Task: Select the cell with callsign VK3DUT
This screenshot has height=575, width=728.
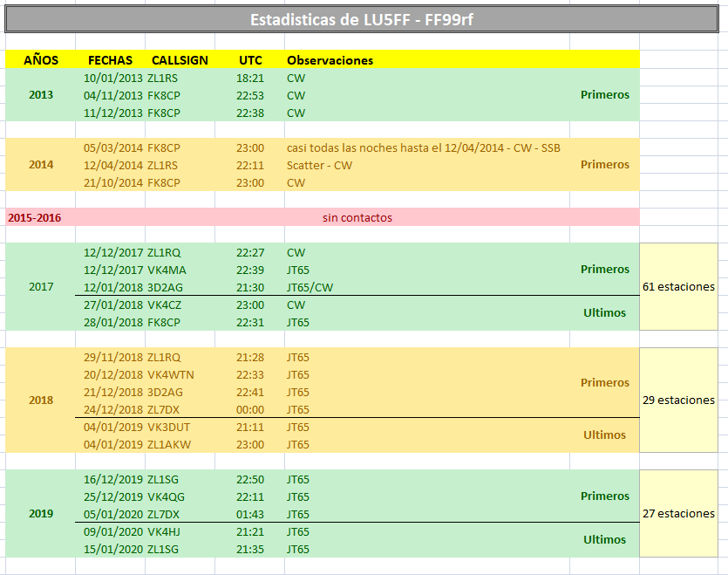Action: 168,427
